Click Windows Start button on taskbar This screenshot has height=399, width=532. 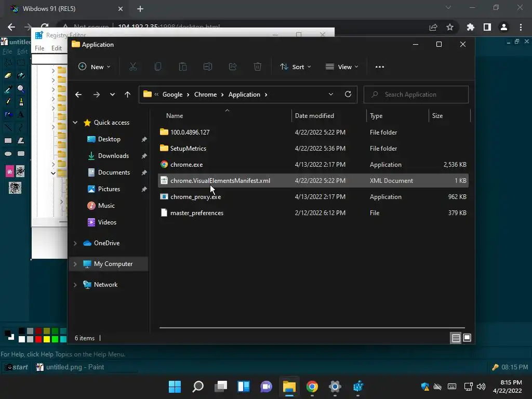click(175, 387)
